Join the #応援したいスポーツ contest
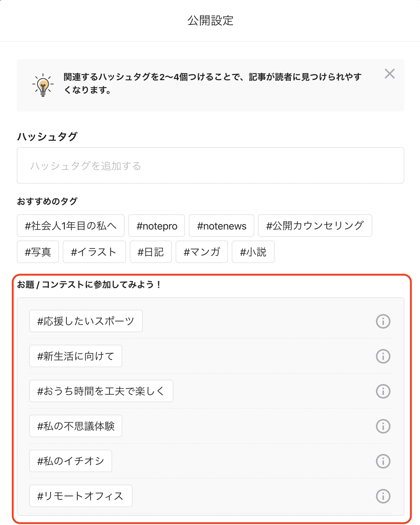This screenshot has height=525, width=420. pyautogui.click(x=86, y=321)
